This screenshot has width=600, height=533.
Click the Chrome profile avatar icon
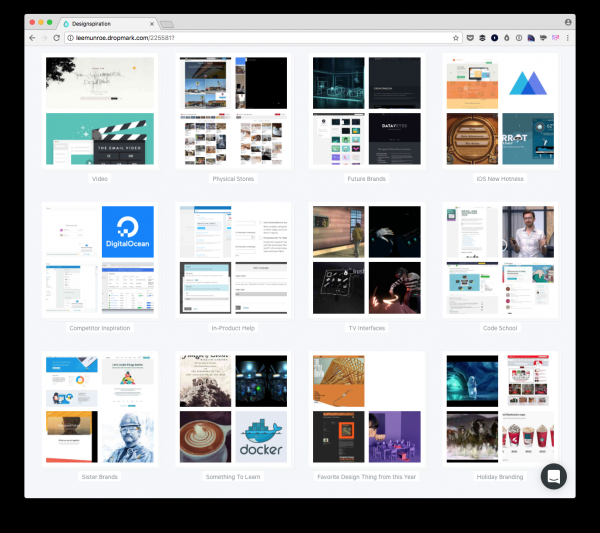click(568, 21)
